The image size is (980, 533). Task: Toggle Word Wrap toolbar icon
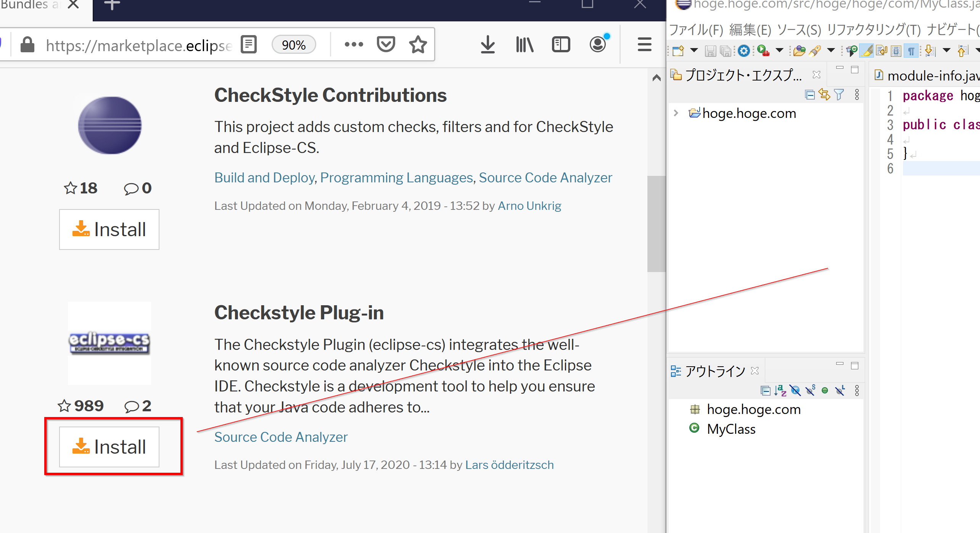(x=881, y=50)
